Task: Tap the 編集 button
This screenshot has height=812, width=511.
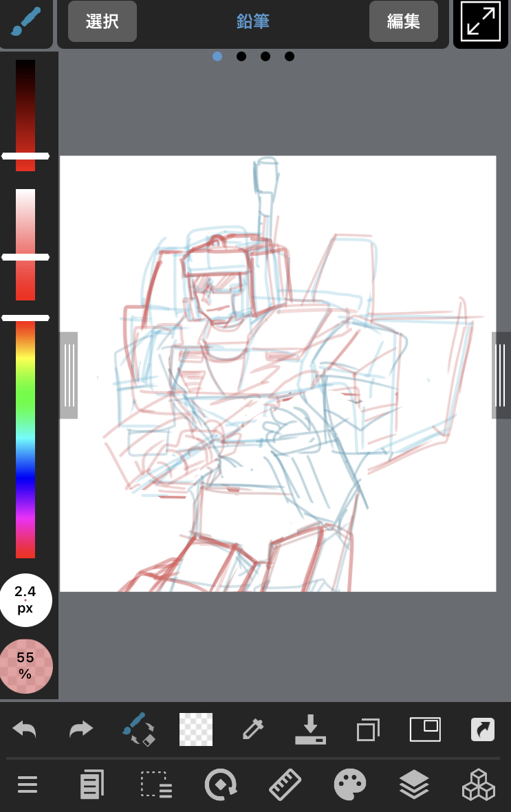Action: pyautogui.click(x=403, y=21)
